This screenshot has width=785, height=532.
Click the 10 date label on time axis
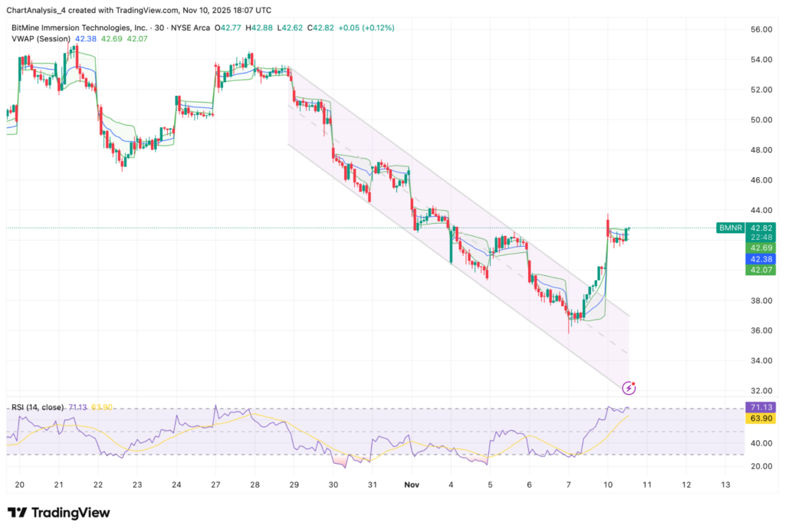606,485
